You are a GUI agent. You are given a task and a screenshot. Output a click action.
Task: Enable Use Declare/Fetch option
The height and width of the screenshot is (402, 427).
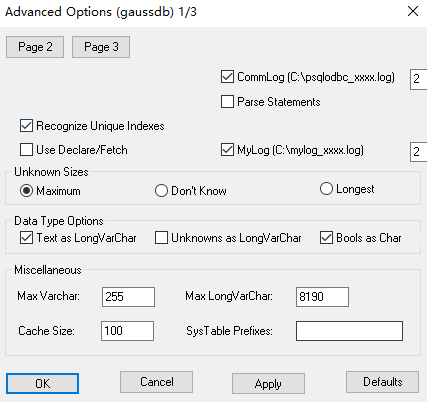pos(26,150)
